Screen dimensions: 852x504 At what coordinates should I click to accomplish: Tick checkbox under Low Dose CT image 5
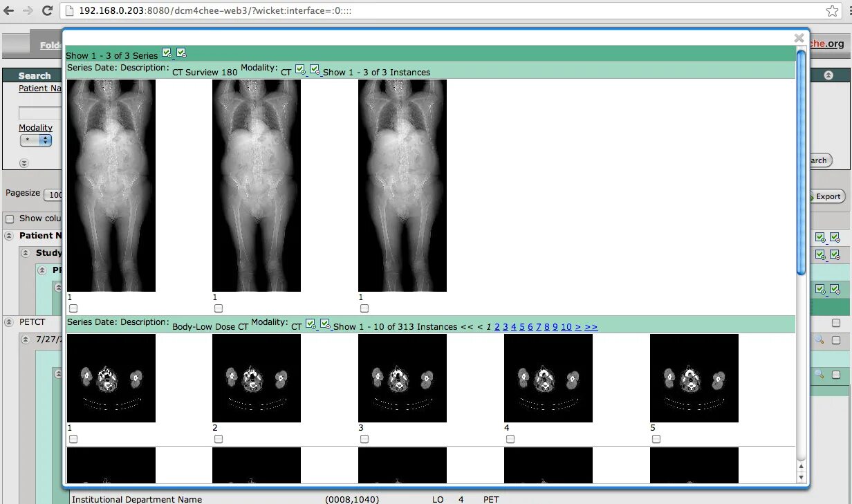tap(656, 439)
